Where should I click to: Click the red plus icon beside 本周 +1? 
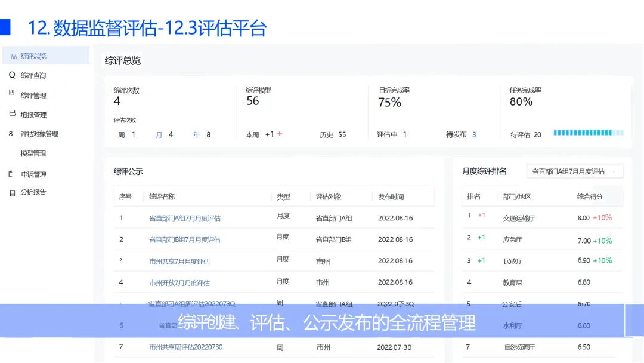[280, 134]
